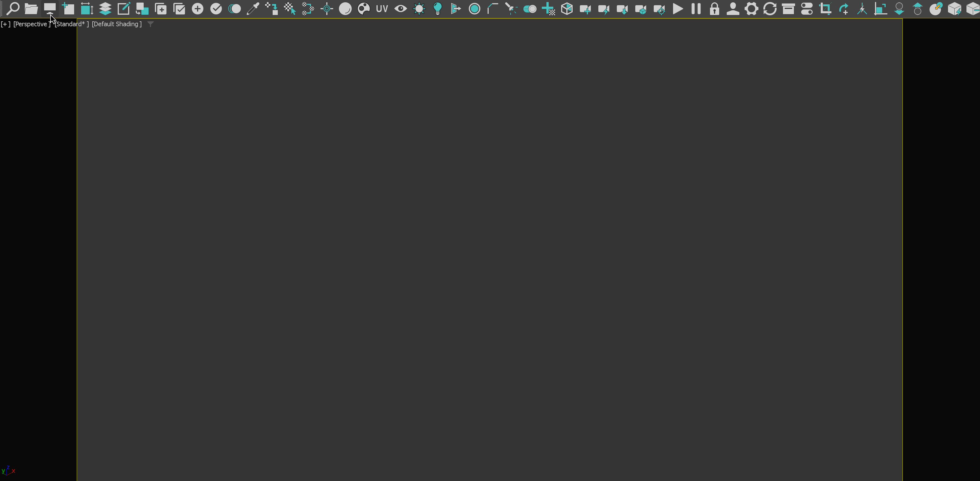Click the plain grey sphere icon
Screen dimensions: 980x481
[x=345, y=8]
